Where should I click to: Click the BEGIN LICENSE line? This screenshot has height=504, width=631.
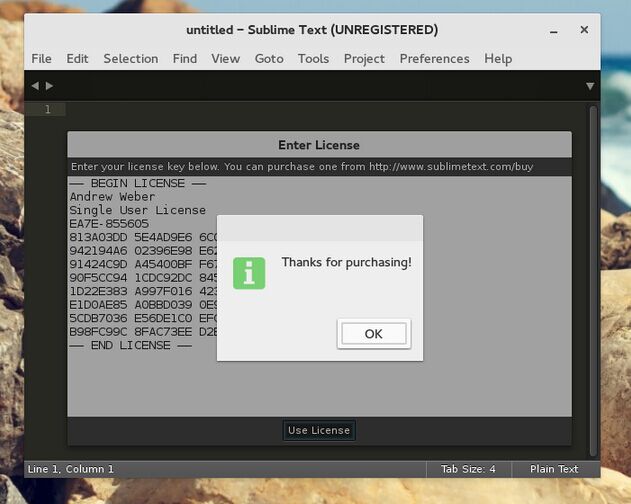[138, 183]
